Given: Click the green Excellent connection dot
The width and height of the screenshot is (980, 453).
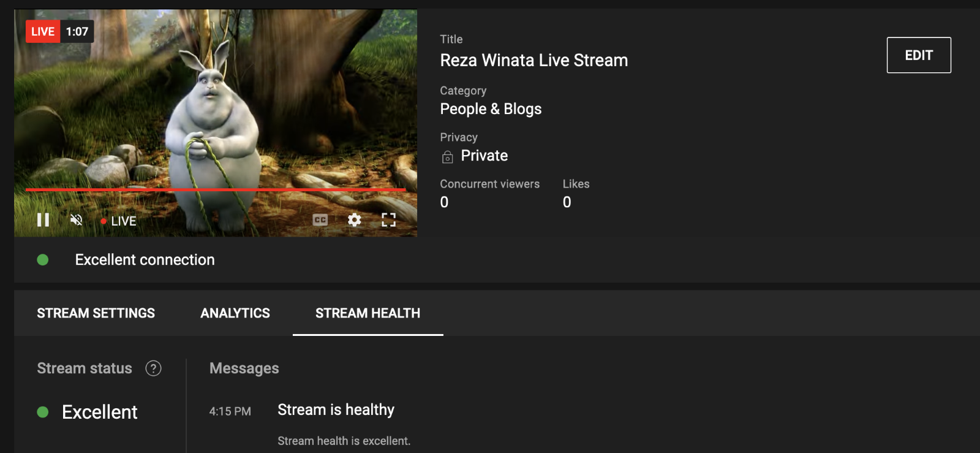Looking at the screenshot, I should click(x=43, y=260).
